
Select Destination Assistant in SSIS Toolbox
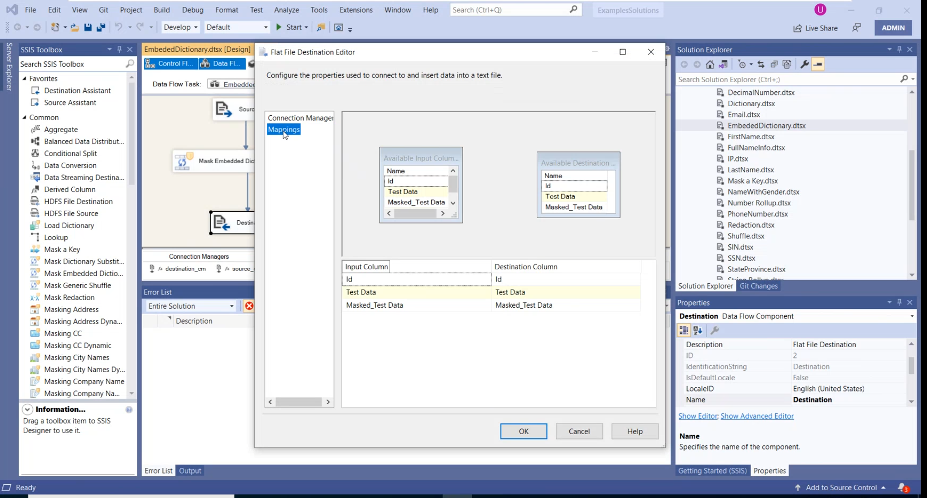77,90
